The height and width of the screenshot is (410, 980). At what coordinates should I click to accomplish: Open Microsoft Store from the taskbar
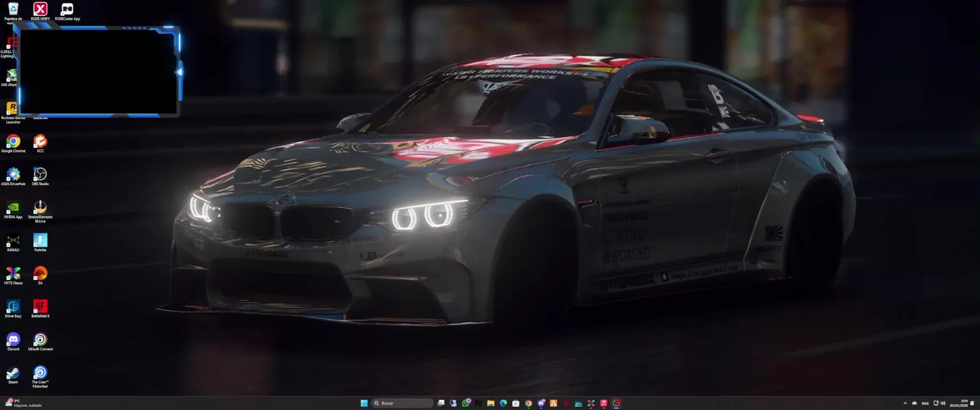tap(516, 403)
